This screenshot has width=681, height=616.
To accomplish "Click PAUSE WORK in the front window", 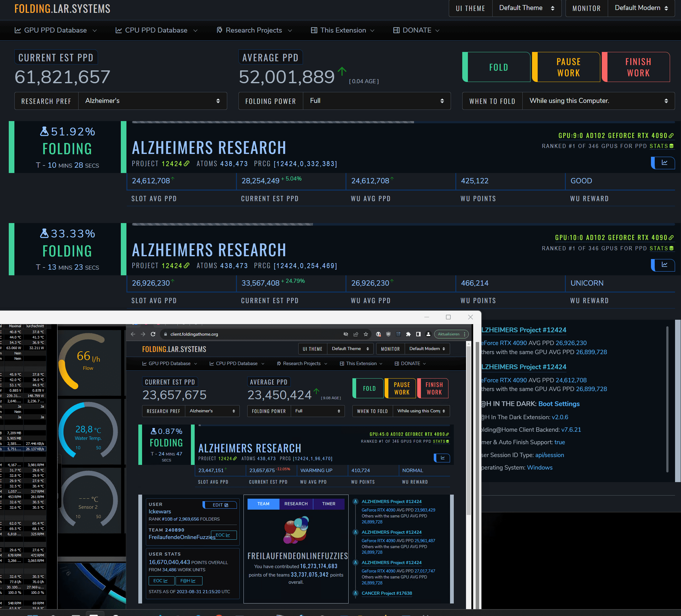I will pos(401,388).
